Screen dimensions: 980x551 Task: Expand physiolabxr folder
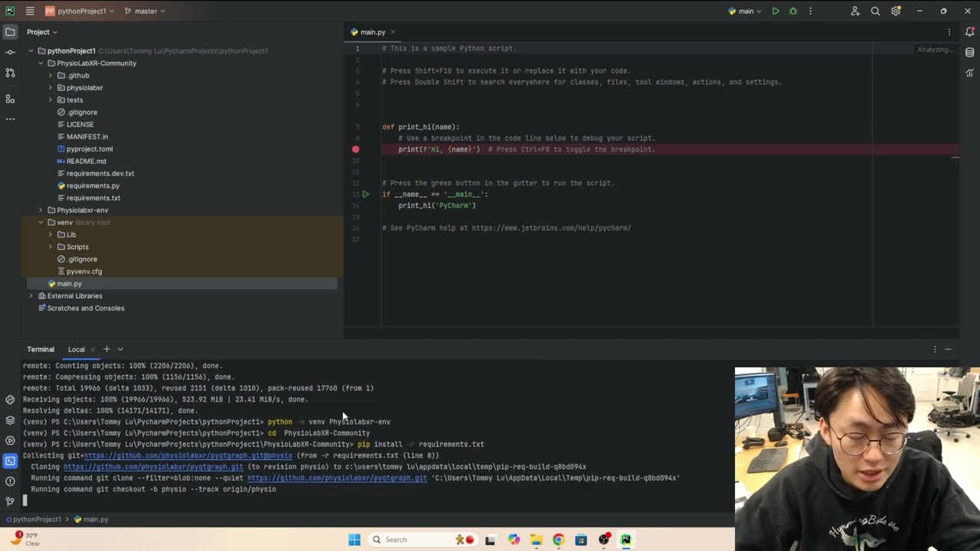point(51,88)
